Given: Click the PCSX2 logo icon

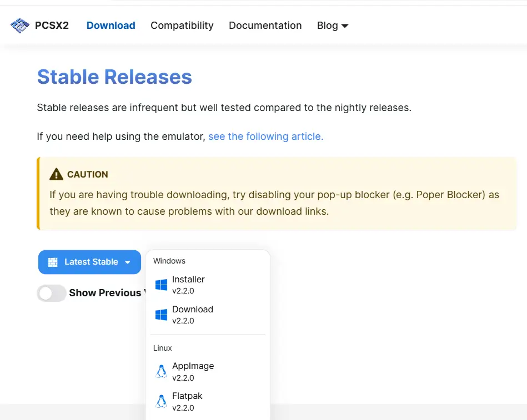Looking at the screenshot, I should click(x=20, y=26).
